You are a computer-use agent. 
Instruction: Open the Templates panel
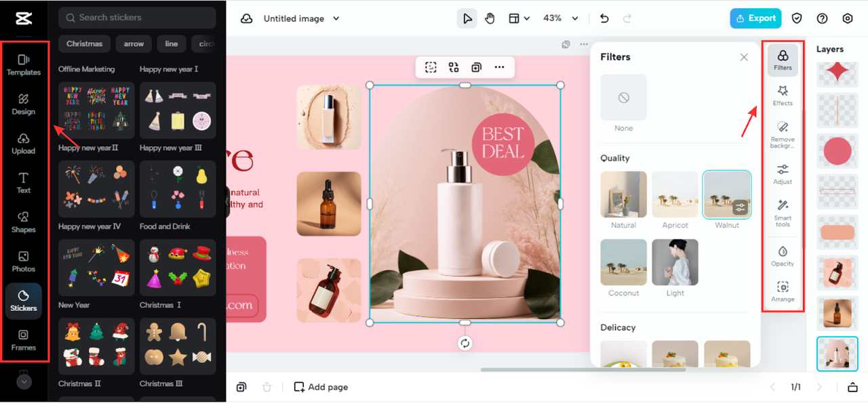pos(24,64)
